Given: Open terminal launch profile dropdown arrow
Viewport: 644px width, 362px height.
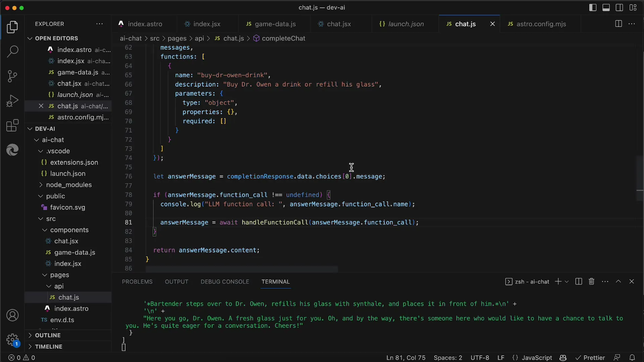Looking at the screenshot, I should (567, 281).
